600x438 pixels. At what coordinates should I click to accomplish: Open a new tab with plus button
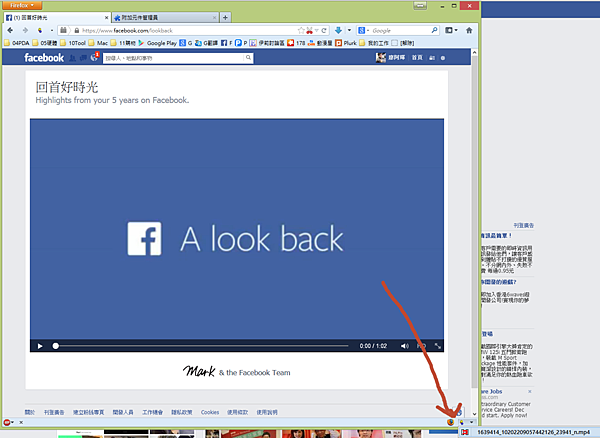(x=225, y=18)
